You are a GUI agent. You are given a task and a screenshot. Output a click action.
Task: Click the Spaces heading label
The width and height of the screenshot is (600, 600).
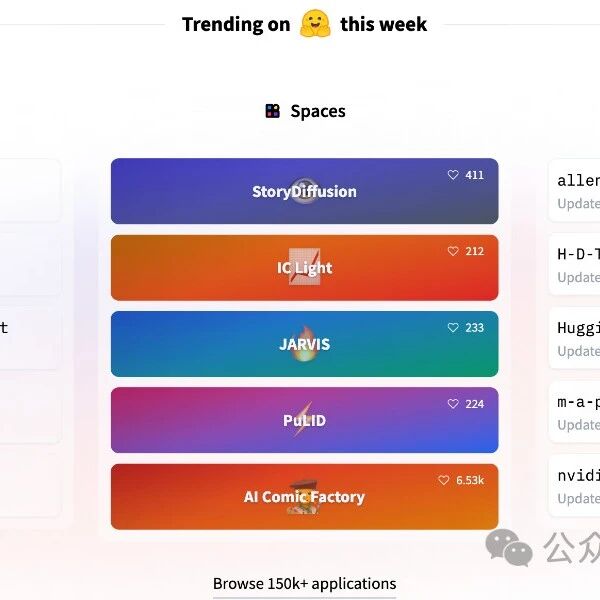pyautogui.click(x=318, y=111)
